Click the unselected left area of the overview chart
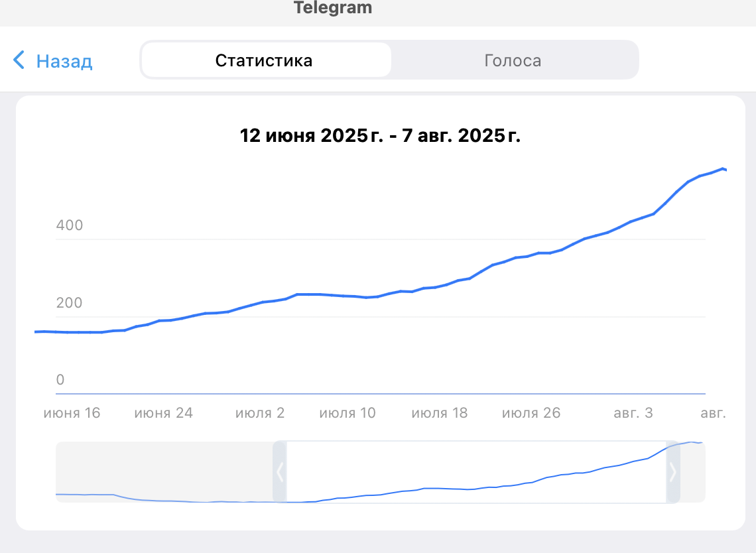 (x=164, y=472)
